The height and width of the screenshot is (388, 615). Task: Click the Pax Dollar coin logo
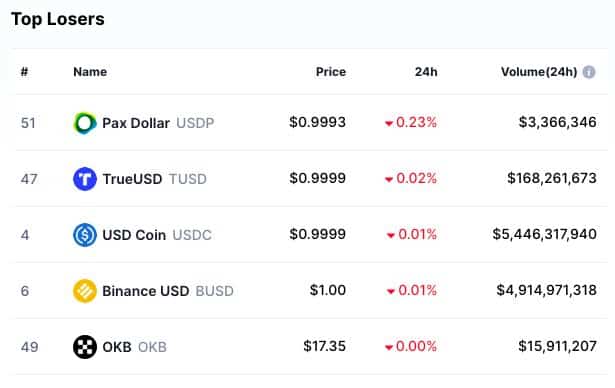85,123
